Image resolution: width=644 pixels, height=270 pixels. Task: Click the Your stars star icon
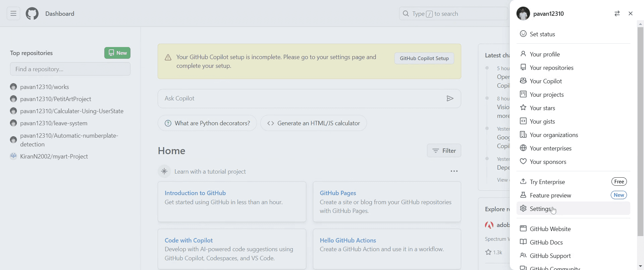click(523, 108)
